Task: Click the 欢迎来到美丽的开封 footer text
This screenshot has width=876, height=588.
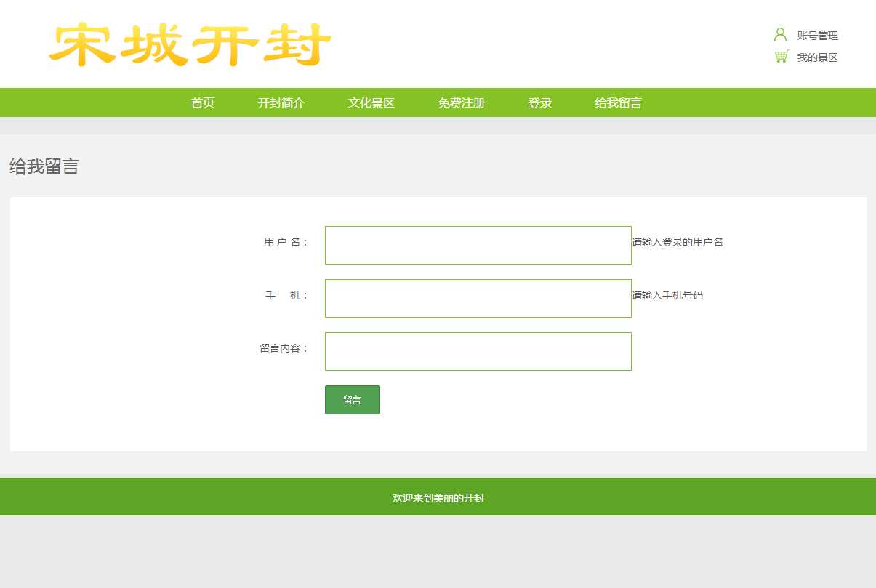Action: pos(438,498)
